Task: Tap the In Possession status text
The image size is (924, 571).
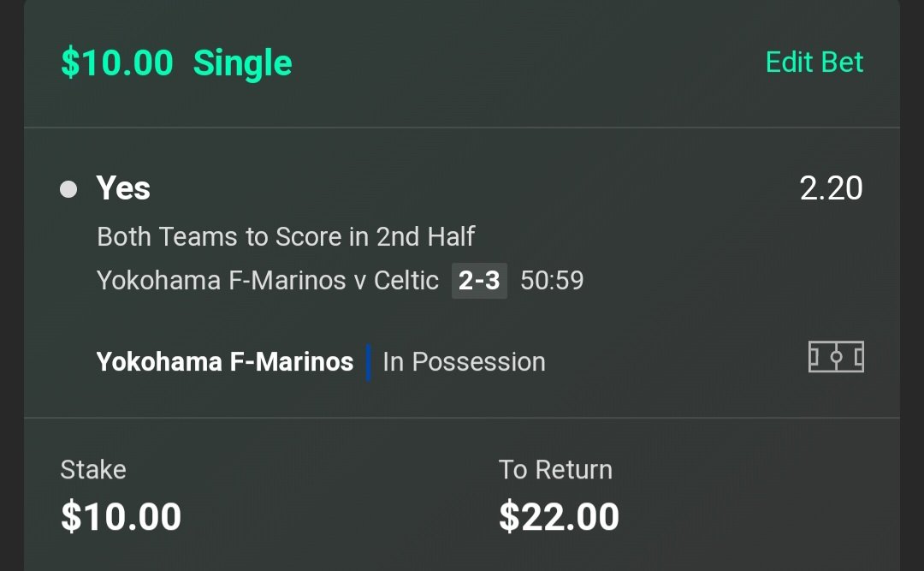Action: pyautogui.click(x=464, y=361)
